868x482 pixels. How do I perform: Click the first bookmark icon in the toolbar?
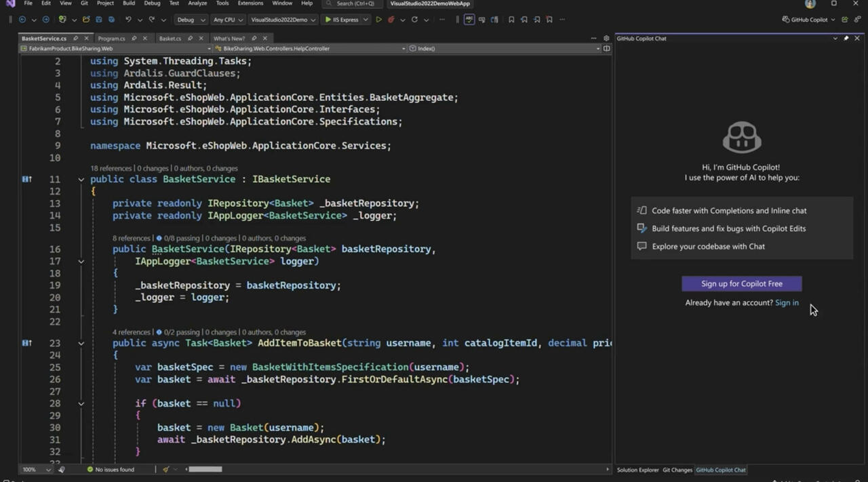point(511,20)
